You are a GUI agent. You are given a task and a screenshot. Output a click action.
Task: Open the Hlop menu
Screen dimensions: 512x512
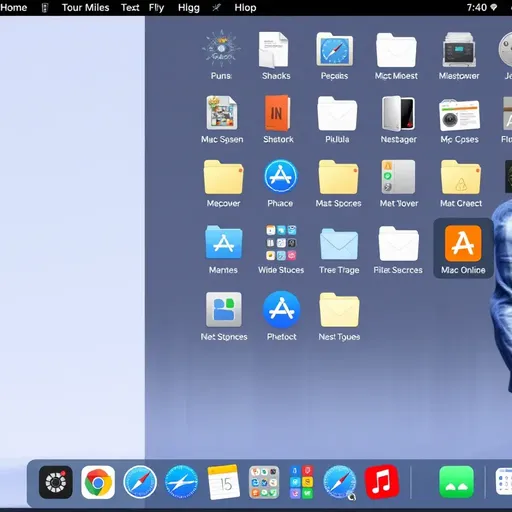click(x=245, y=8)
